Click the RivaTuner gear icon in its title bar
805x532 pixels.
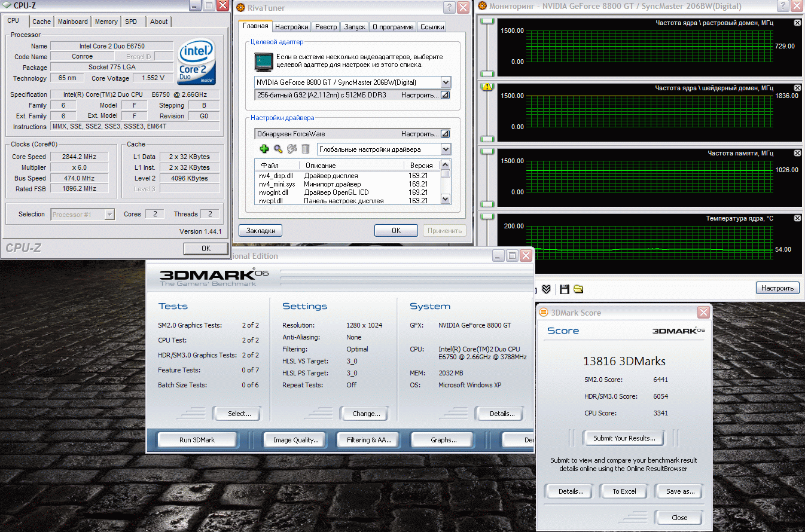tap(241, 8)
